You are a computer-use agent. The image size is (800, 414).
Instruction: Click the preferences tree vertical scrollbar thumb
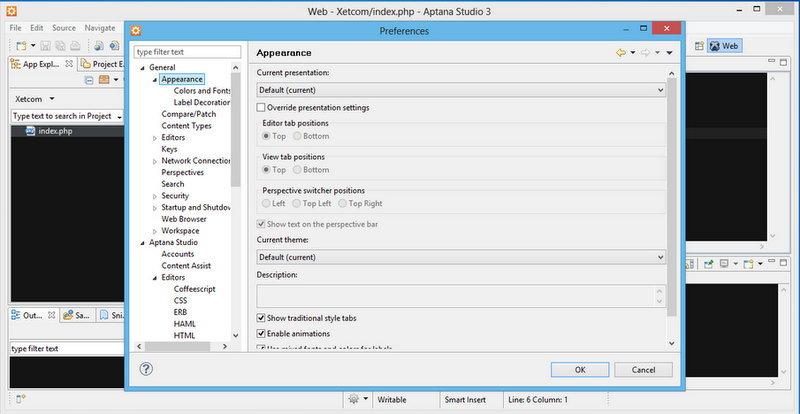click(x=235, y=129)
